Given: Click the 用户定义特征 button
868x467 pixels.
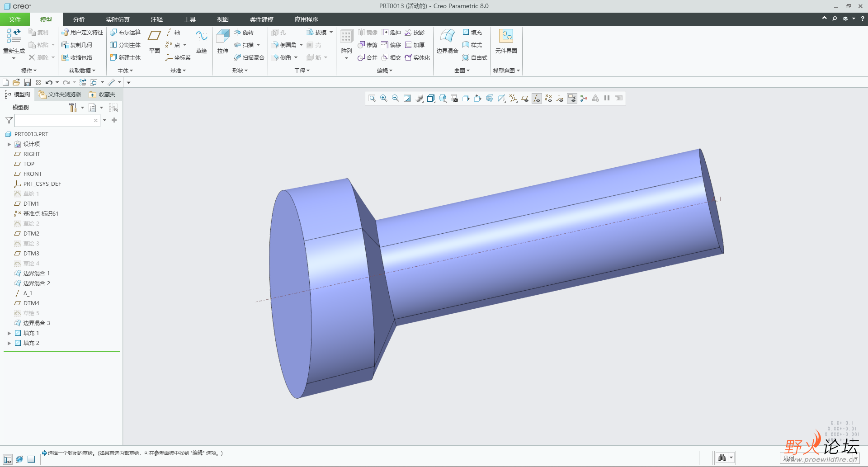Looking at the screenshot, I should coord(82,33).
